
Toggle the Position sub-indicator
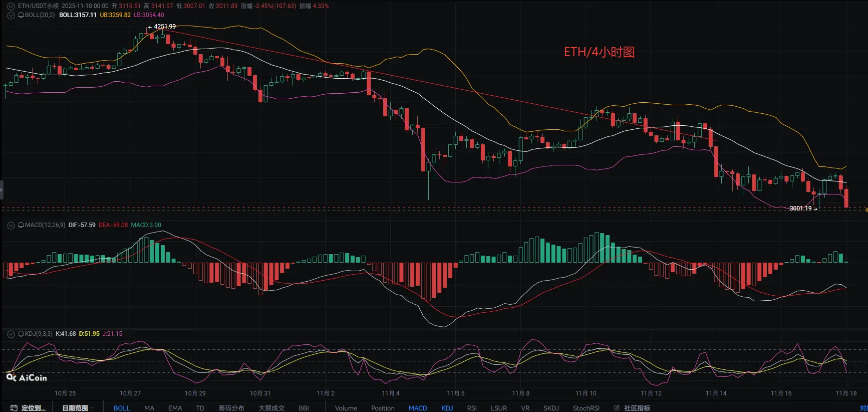[x=383, y=408]
